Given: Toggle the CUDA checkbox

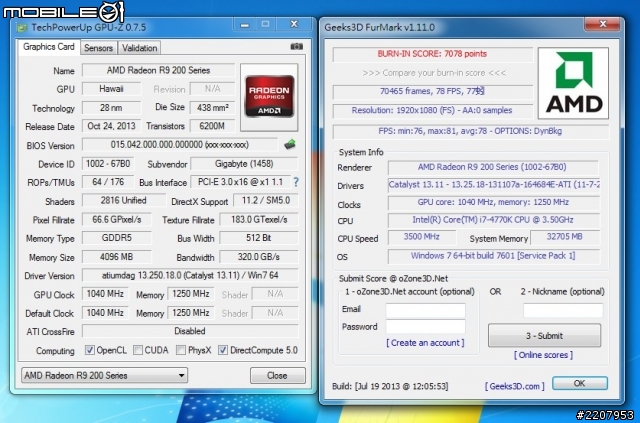Looking at the screenshot, I should point(138,350).
